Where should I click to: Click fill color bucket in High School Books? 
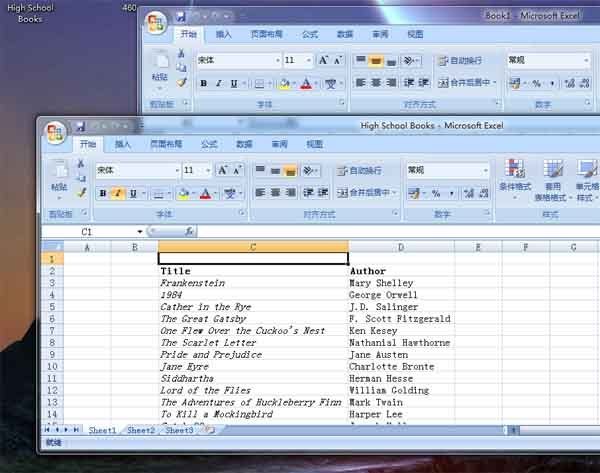183,194
